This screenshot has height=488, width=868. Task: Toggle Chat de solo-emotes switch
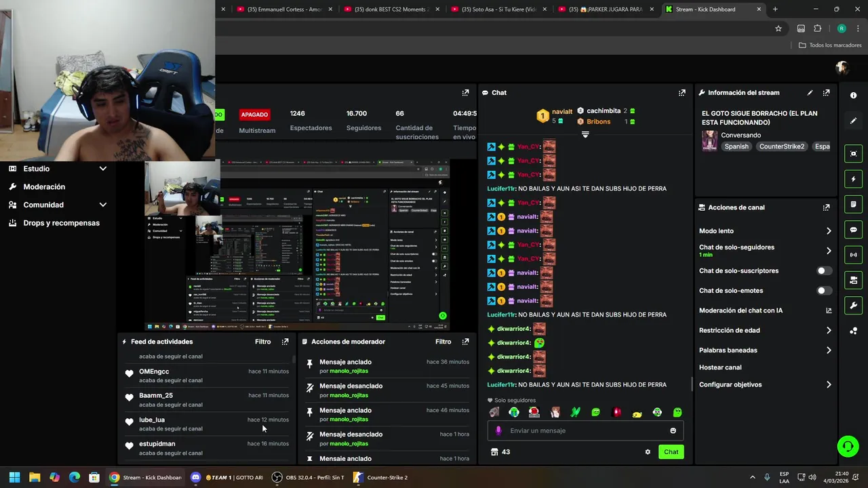pos(824,291)
